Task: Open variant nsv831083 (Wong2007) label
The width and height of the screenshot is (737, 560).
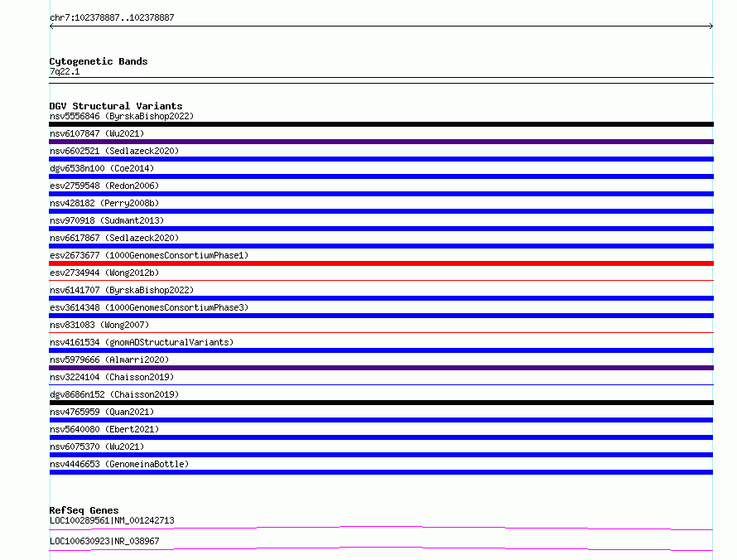Action: pos(99,325)
